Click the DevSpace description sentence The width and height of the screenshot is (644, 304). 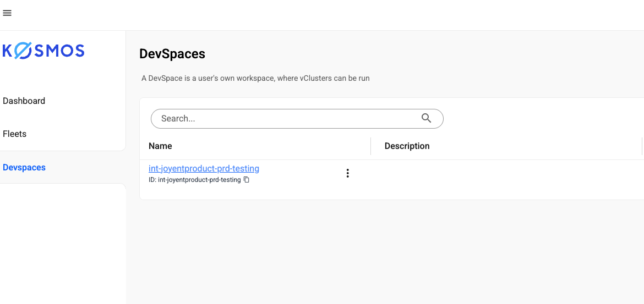[255, 78]
